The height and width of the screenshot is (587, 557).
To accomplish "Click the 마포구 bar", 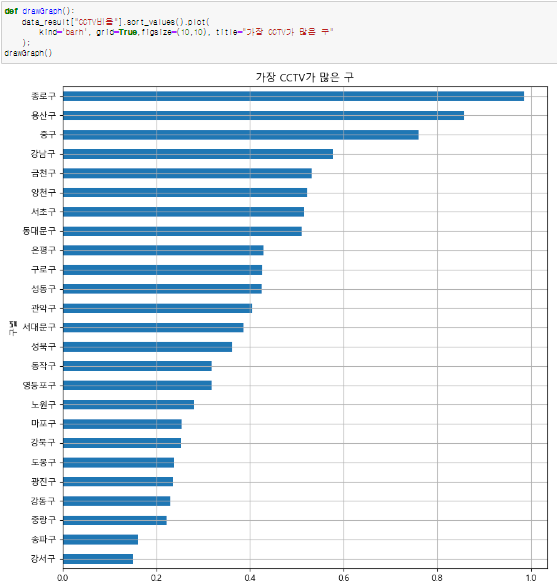I will pyautogui.click(x=122, y=424).
